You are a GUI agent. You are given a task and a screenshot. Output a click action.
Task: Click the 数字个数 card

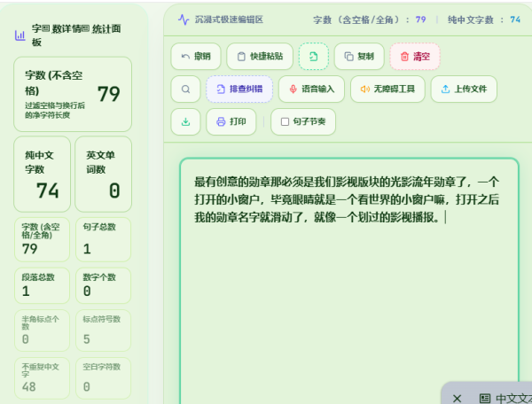tap(103, 285)
